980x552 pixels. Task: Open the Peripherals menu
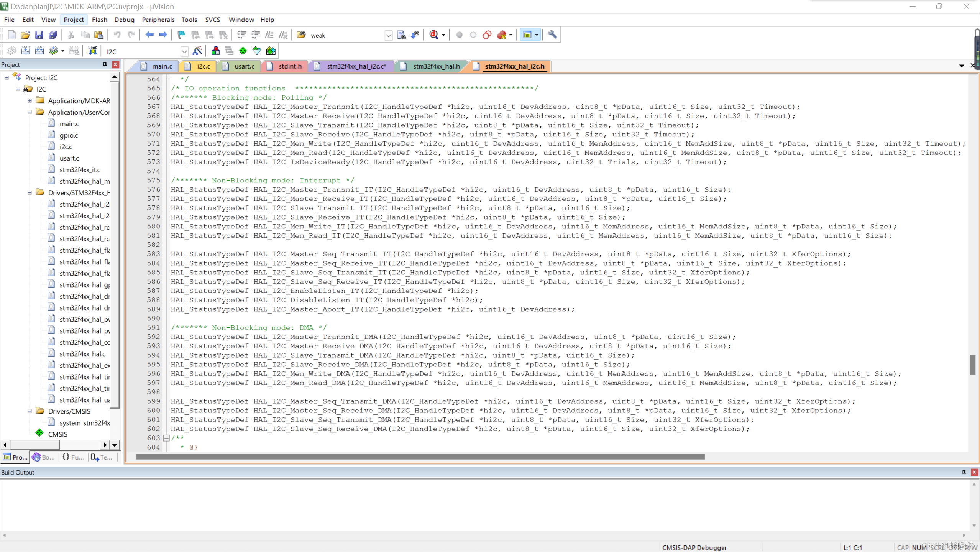[158, 20]
